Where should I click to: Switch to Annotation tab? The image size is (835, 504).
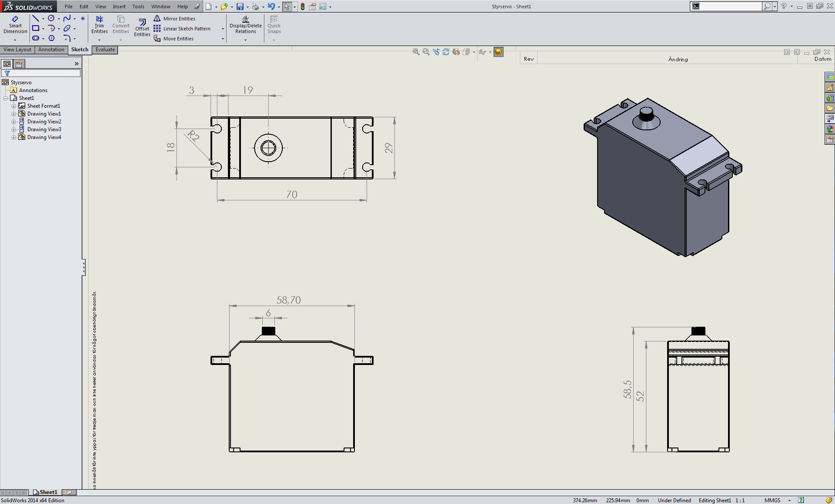pos(51,50)
